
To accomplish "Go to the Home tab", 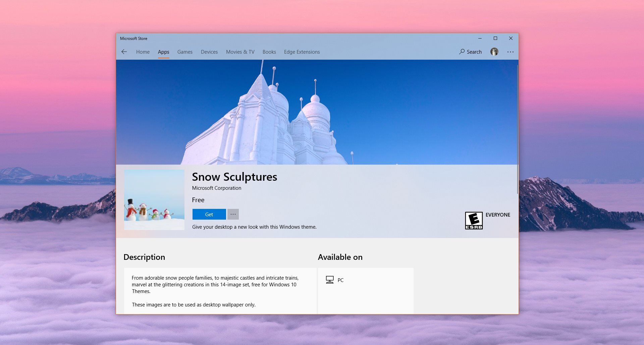I will [x=143, y=52].
